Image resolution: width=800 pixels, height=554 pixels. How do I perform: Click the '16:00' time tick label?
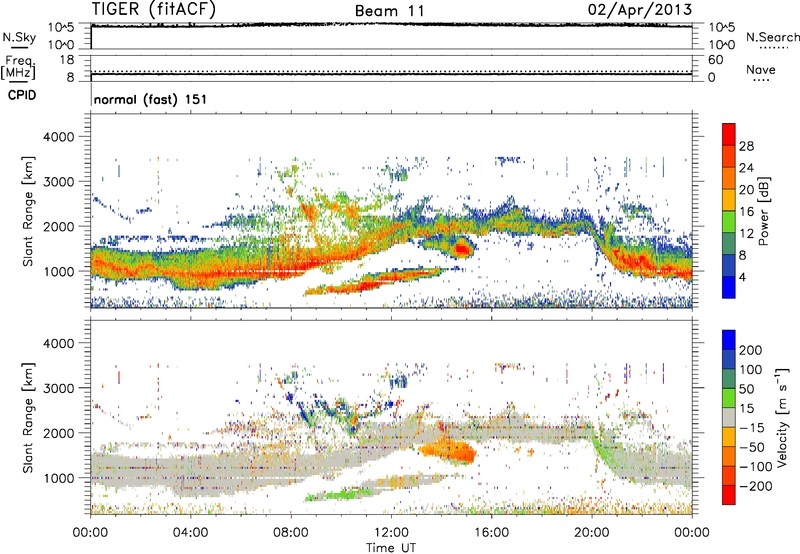[x=491, y=533]
